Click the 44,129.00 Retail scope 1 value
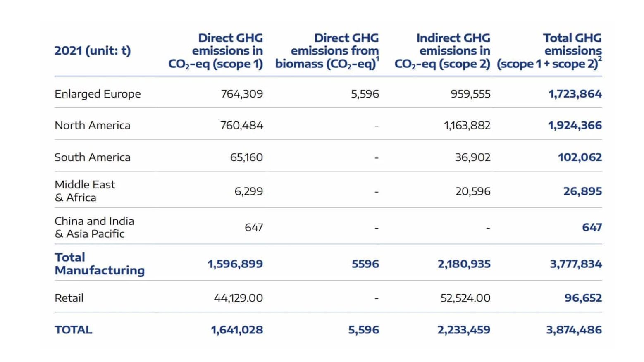The width and height of the screenshot is (644, 362). 238,298
